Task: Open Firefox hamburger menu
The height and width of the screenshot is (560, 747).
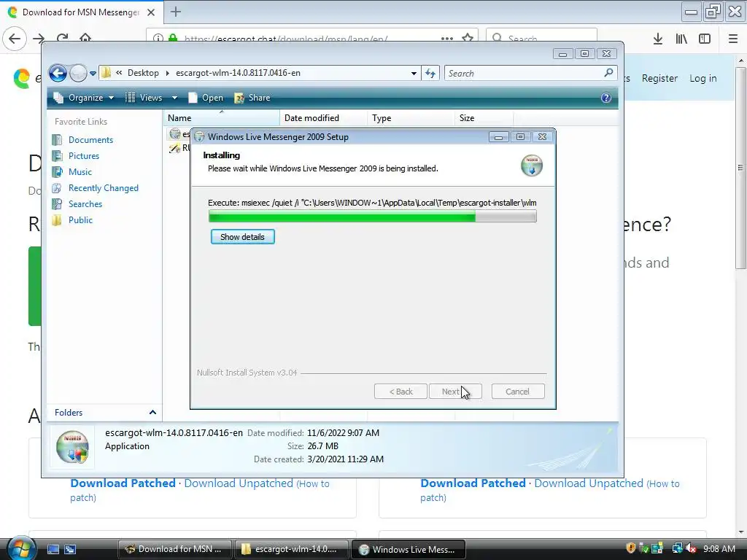Action: (733, 39)
